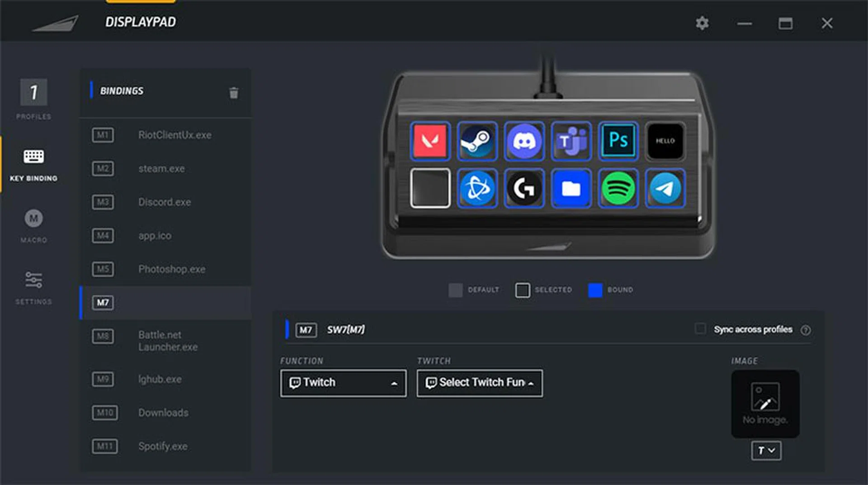
Task: Open the Function dropdown showing Twitch
Action: pos(343,383)
